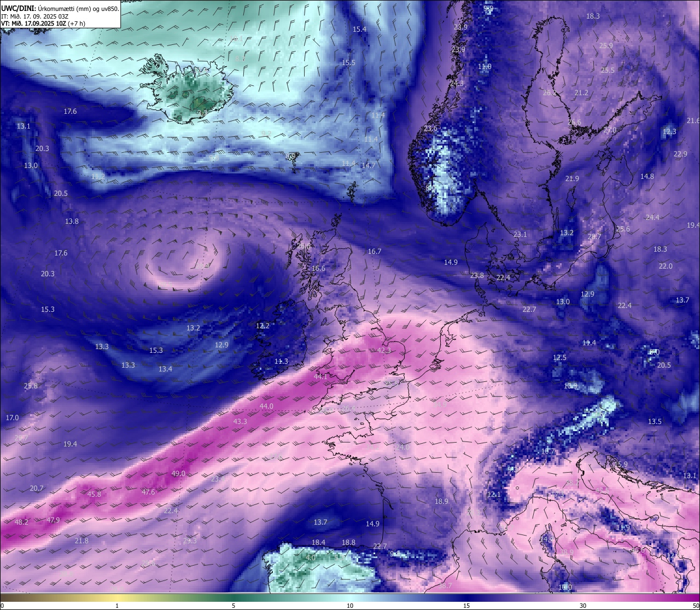Screen dimensions: 700x610
Task: Click the map value 12.3
Action: 669,131
